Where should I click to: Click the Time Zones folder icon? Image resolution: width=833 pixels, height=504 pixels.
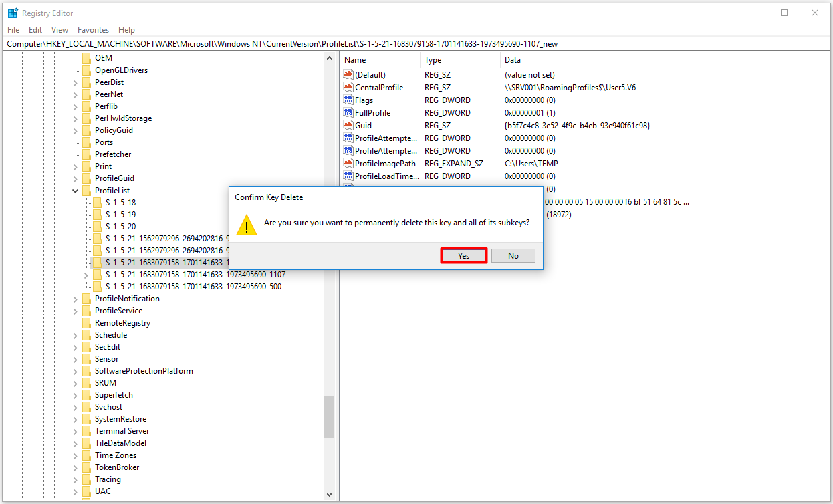[86, 455]
